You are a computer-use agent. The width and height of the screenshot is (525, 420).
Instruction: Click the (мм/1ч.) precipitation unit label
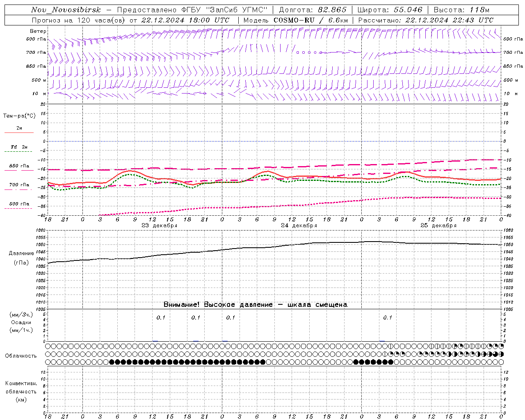coord(21,330)
